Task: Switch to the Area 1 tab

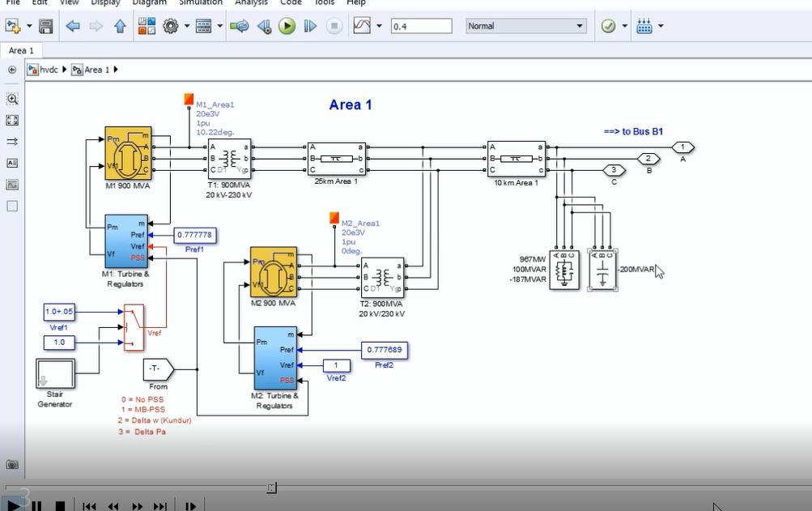Action: (21, 50)
